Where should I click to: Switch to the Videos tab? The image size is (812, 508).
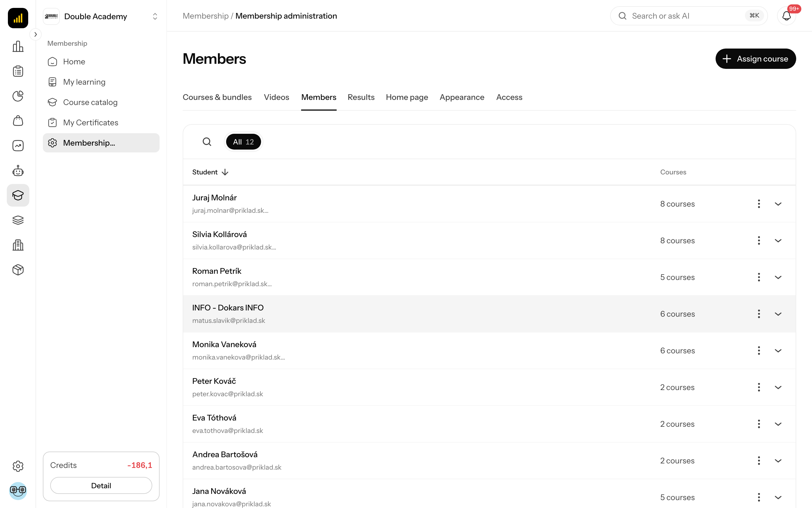276,97
